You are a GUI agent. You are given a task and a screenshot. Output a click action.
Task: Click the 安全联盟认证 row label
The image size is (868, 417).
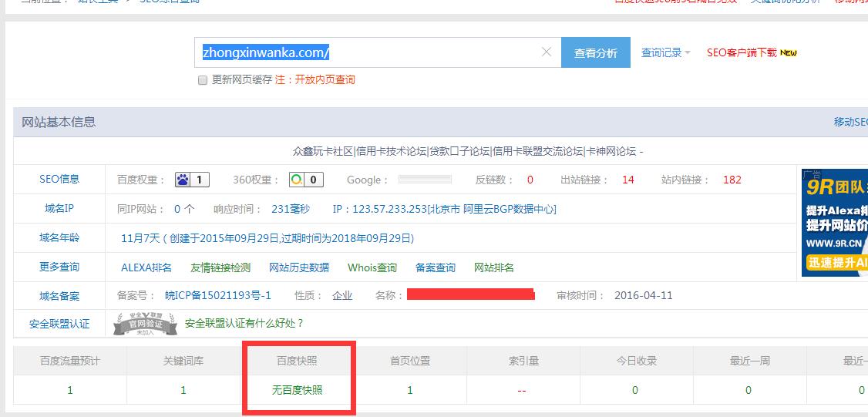click(59, 324)
